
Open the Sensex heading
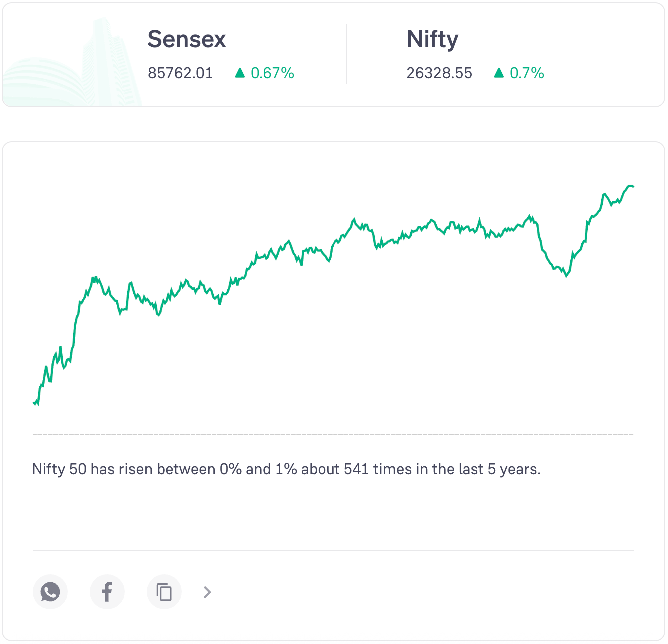[x=187, y=39]
